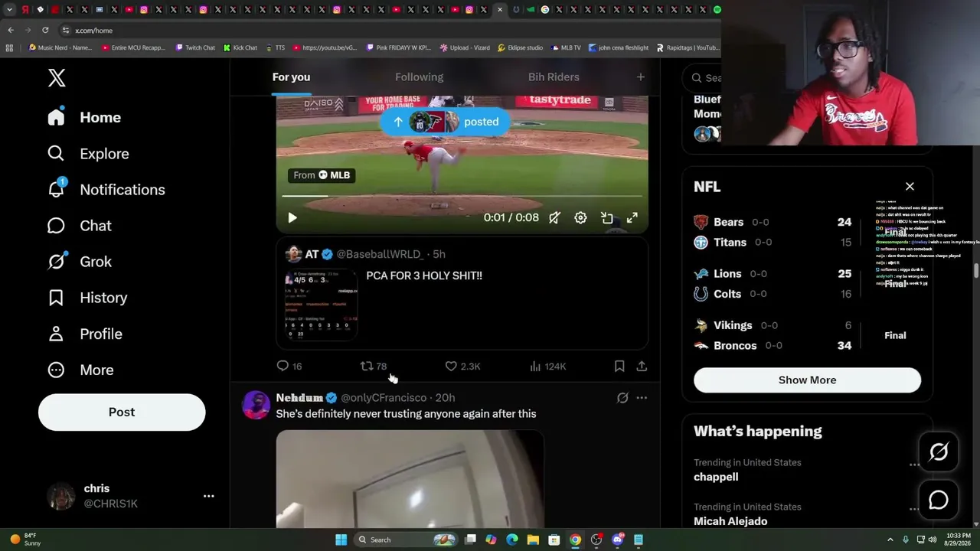Repost the post with 78 reposts
Image resolution: width=980 pixels, height=551 pixels.
374,367
